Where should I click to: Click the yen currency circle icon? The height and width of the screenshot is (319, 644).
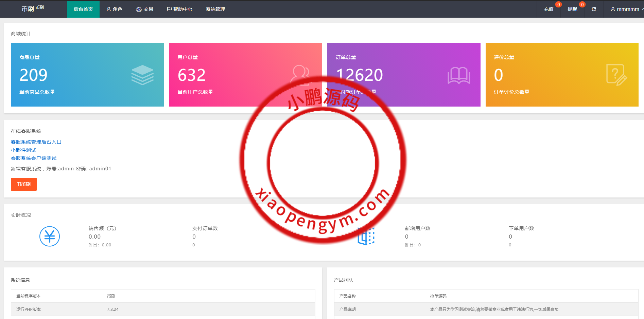point(50,237)
